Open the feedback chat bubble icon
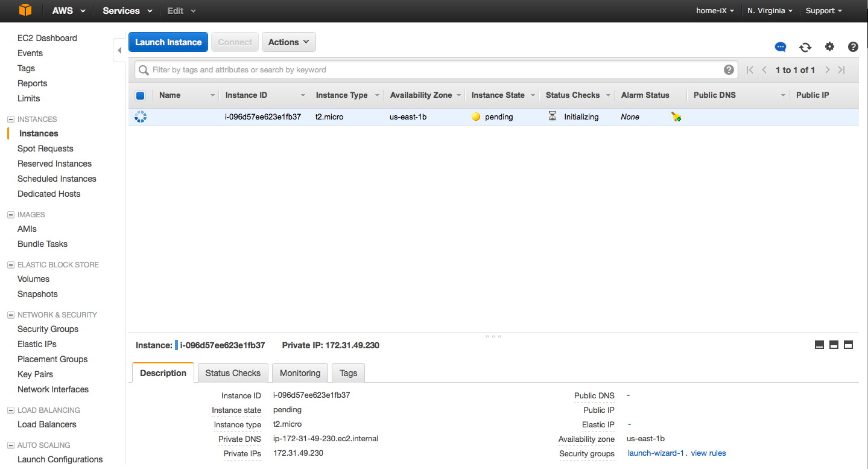The height and width of the screenshot is (469, 868). coord(781,47)
